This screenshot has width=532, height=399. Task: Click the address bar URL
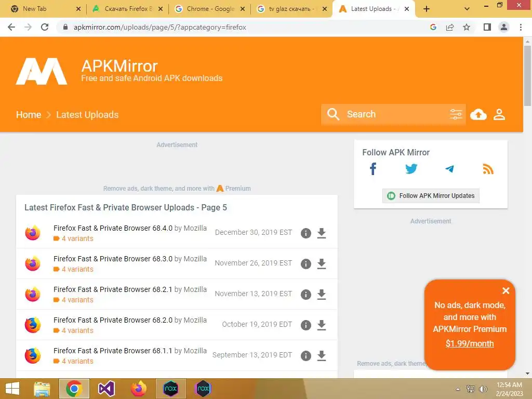click(160, 27)
